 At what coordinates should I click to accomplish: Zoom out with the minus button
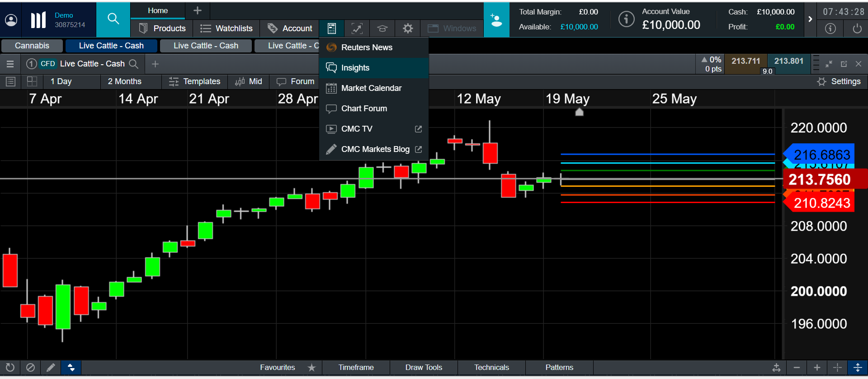point(797,368)
